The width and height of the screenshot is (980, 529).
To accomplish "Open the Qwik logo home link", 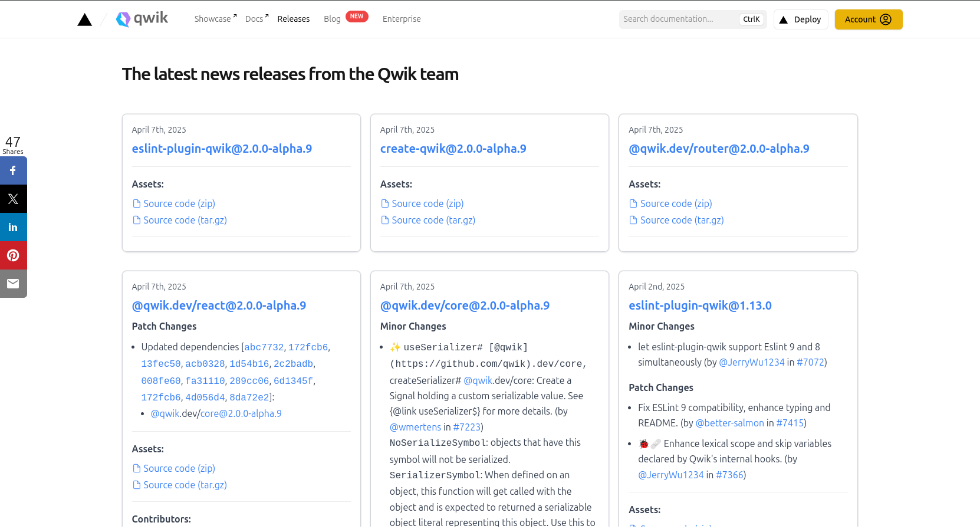I will [142, 19].
